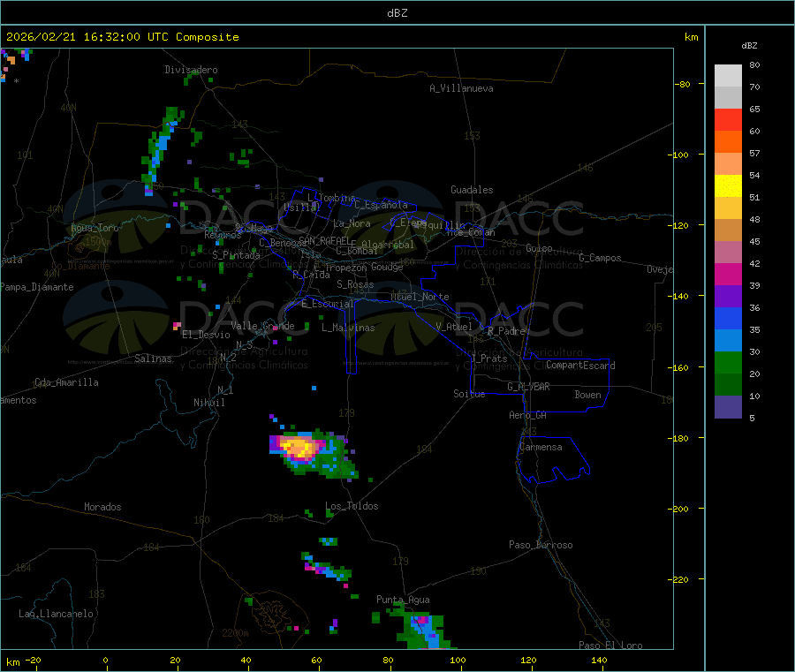
Task: Click the Carmensa map label
Action: (541, 447)
